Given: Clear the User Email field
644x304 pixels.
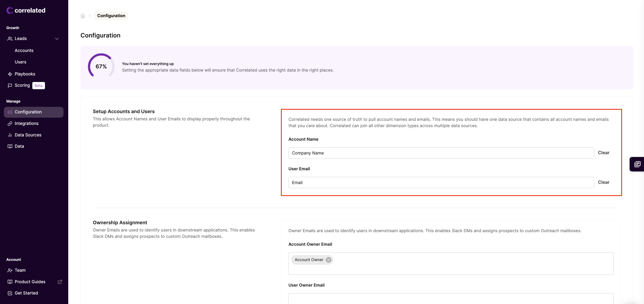Looking at the screenshot, I should click(x=603, y=182).
